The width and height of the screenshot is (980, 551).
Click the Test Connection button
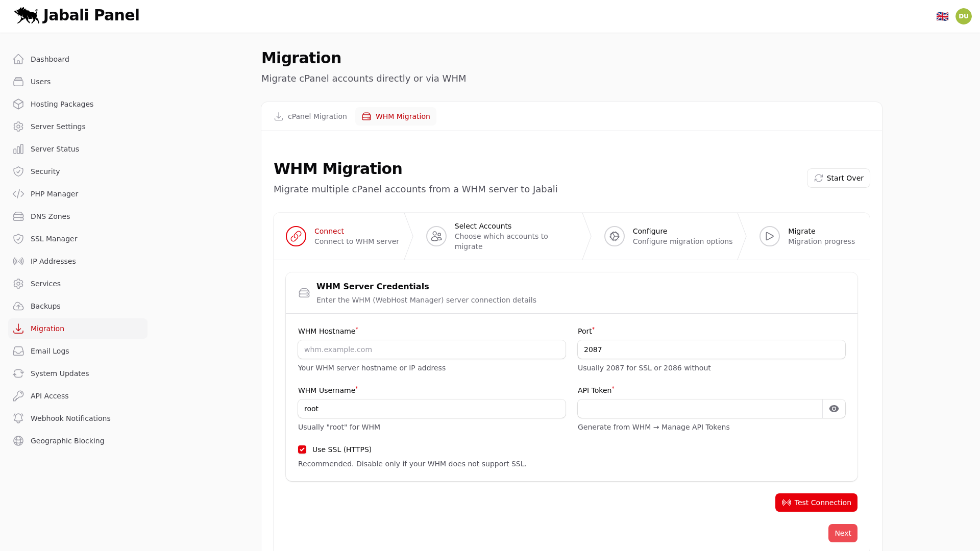click(816, 503)
